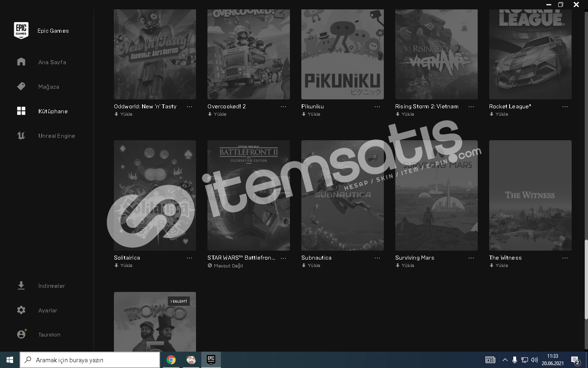
Task: Open Chrome from taskbar
Action: pos(171,360)
